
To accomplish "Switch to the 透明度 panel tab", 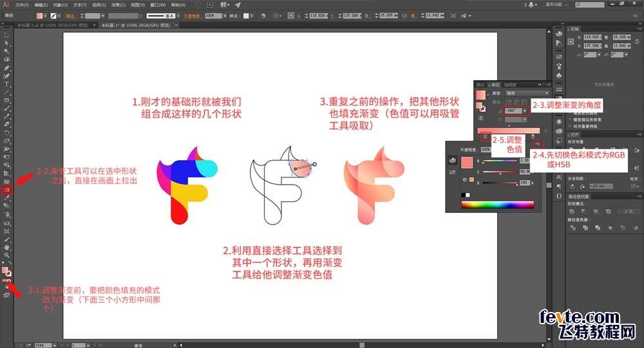I will point(510,84).
